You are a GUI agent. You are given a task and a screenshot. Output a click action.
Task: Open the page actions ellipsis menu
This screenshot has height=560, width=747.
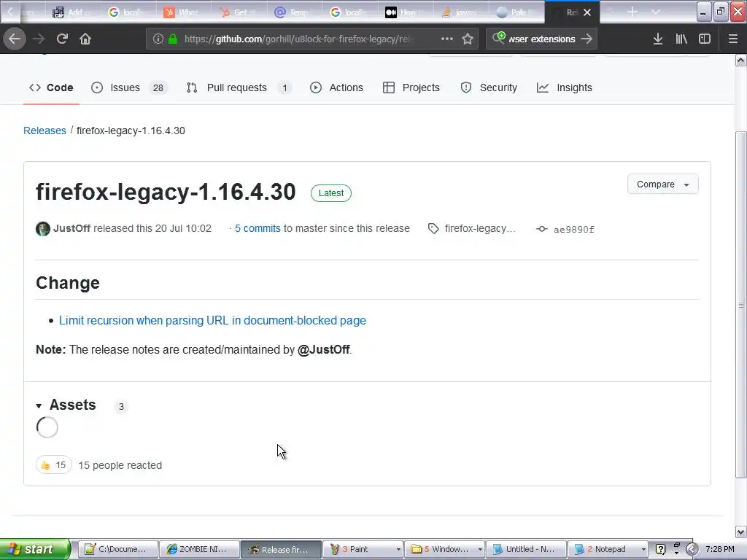click(x=447, y=39)
